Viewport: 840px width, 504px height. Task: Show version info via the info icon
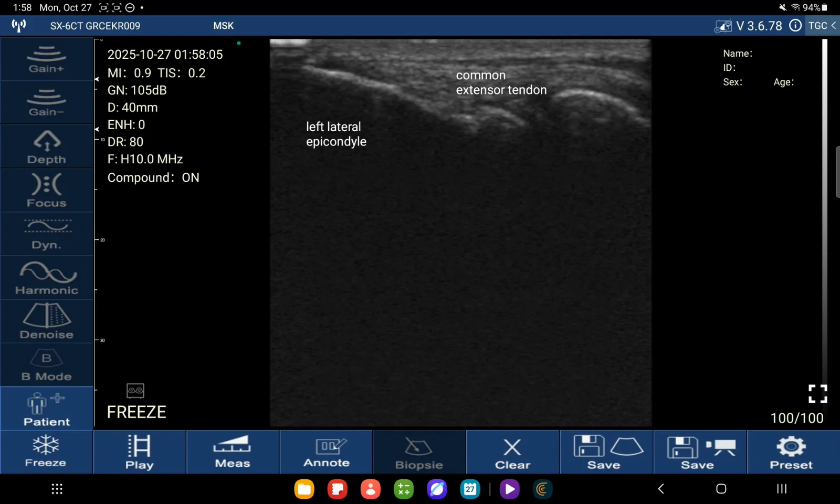(795, 25)
